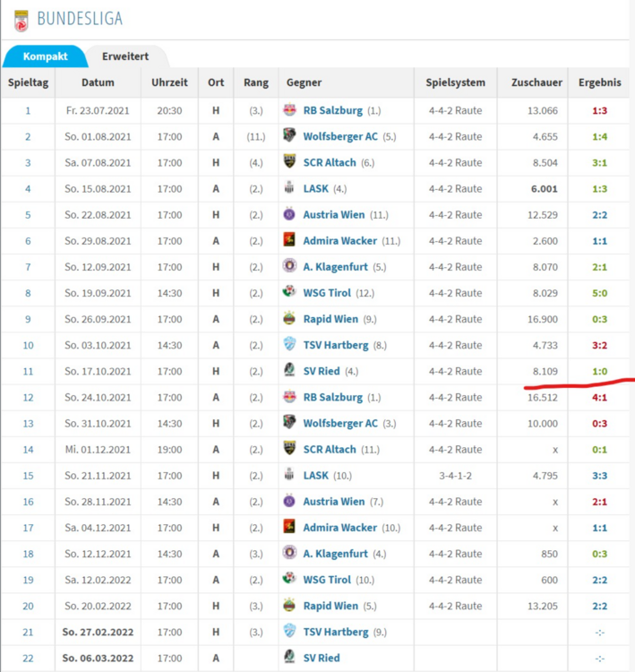Click the Spieltag column header

(x=29, y=82)
